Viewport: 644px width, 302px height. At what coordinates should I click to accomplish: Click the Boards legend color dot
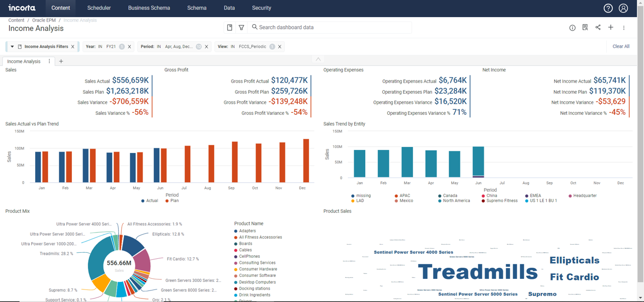236,244
